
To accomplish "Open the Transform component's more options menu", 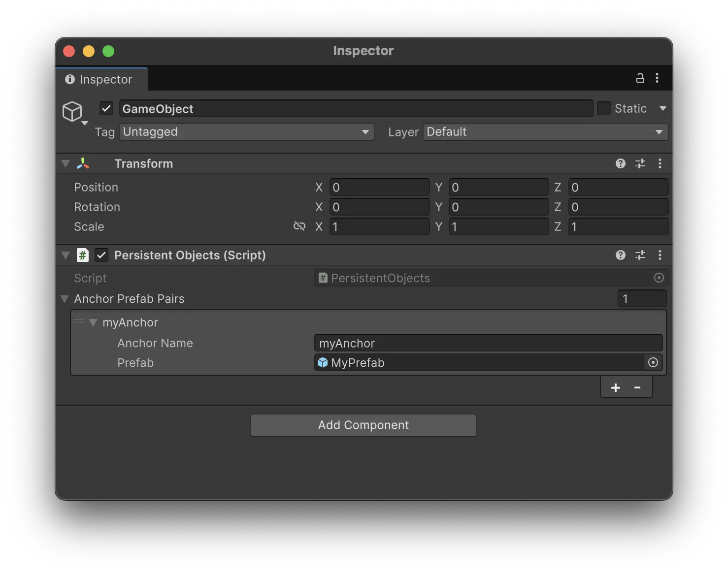I will pyautogui.click(x=660, y=163).
